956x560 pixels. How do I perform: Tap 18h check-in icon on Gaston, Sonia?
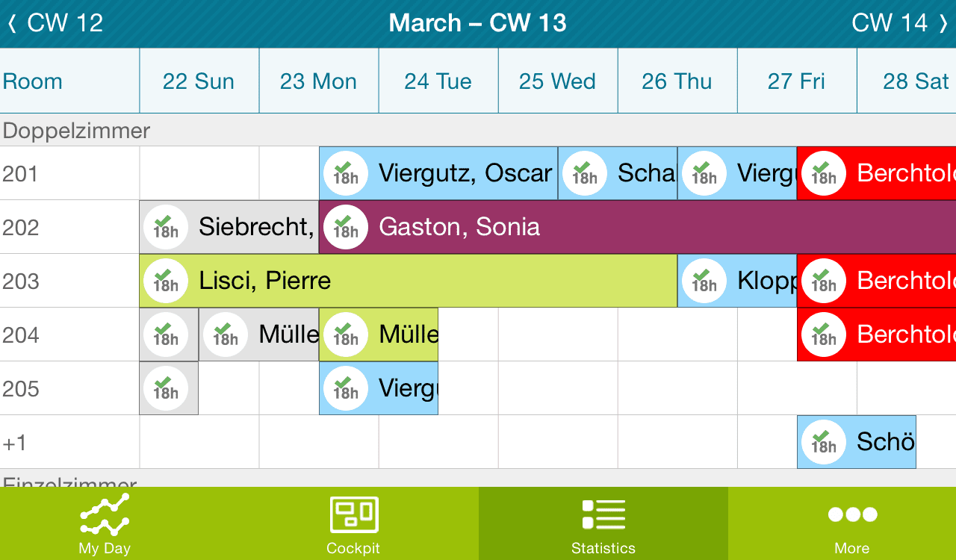346,227
